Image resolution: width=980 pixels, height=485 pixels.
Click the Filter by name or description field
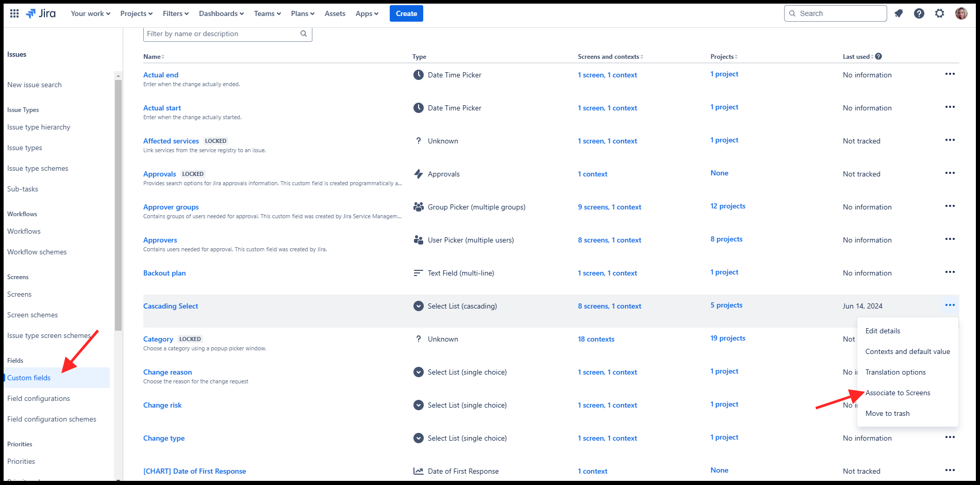(222, 34)
